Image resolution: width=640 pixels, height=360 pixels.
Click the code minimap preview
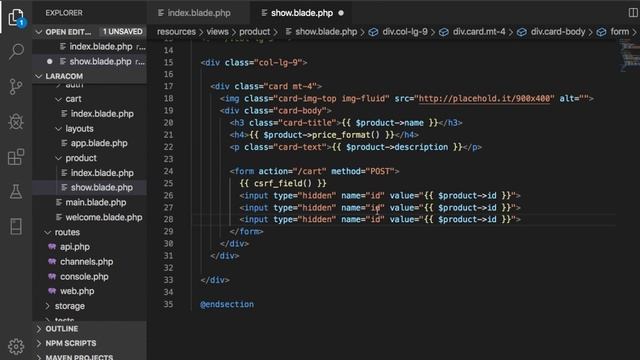tap(629, 55)
